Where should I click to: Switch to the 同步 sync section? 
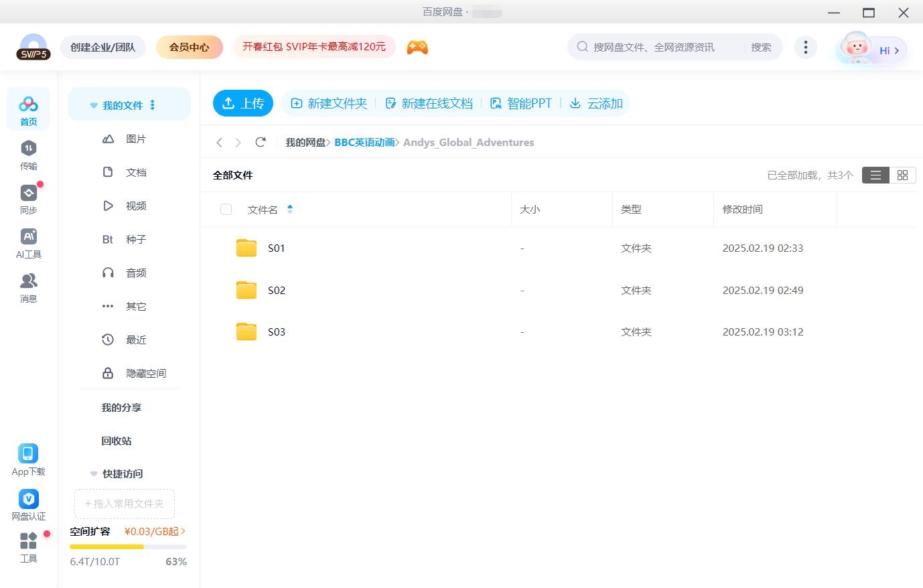28,198
